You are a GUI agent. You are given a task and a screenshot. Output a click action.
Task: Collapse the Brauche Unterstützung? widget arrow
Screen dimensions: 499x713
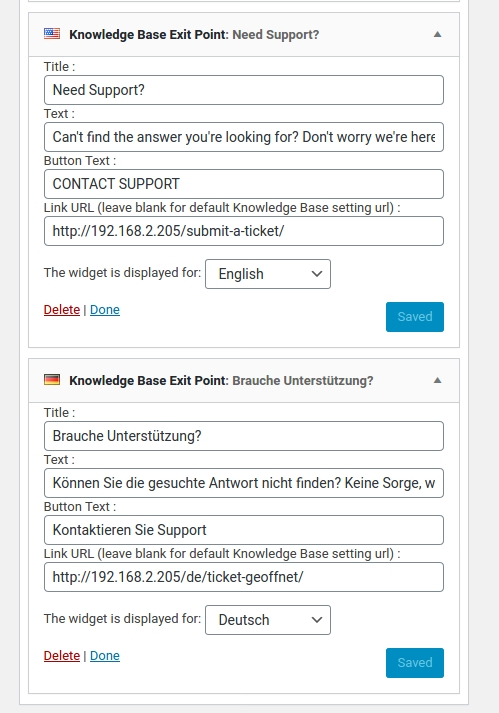(437, 380)
